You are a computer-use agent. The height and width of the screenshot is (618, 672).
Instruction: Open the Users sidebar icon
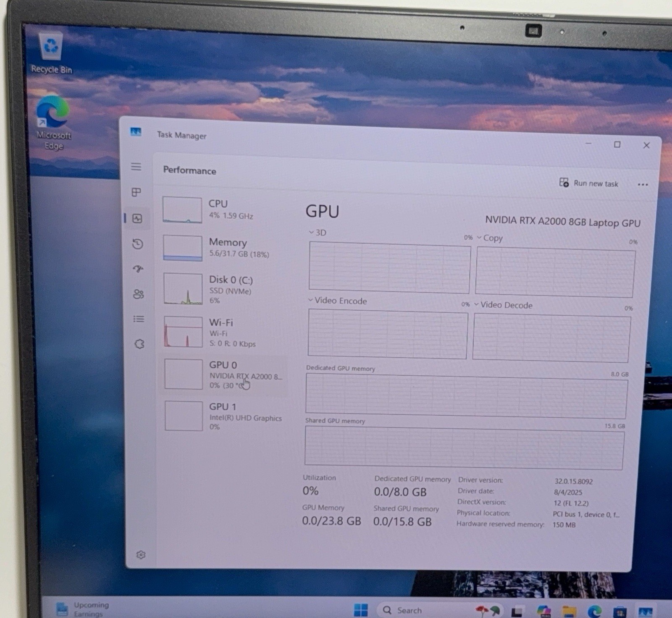click(x=139, y=294)
